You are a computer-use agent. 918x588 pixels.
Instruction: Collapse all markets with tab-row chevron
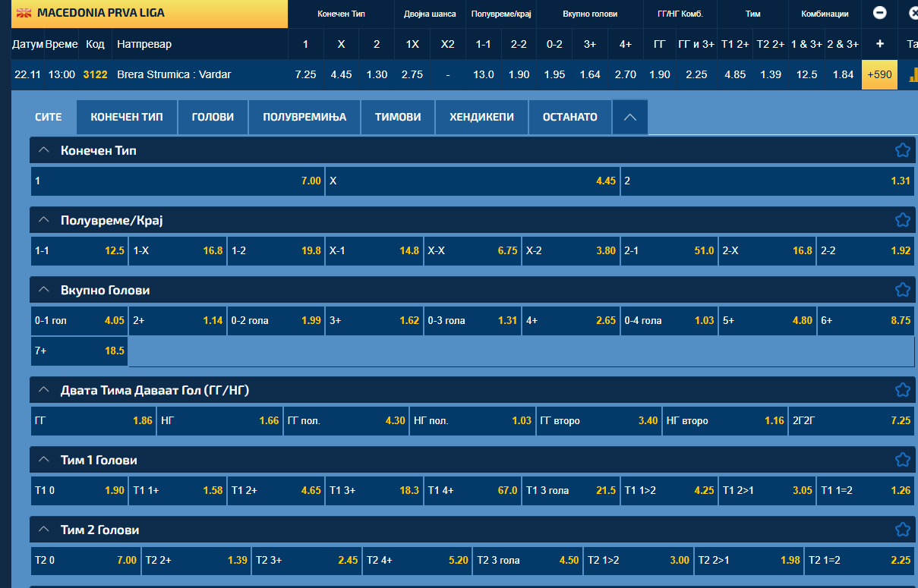[629, 117]
